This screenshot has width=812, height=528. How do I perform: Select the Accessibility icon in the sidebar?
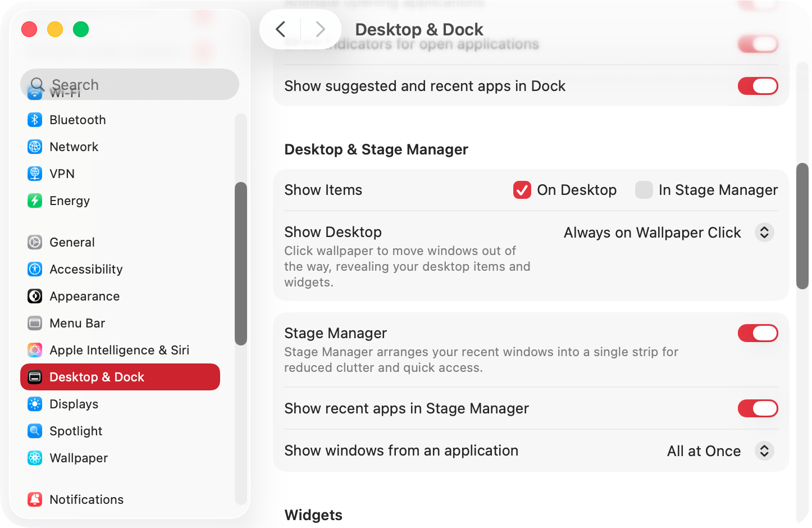(x=35, y=269)
